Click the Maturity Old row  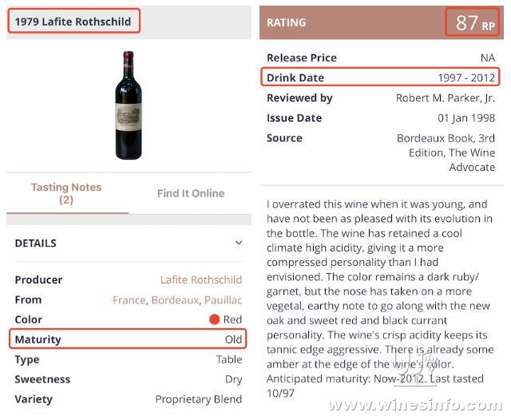click(128, 339)
